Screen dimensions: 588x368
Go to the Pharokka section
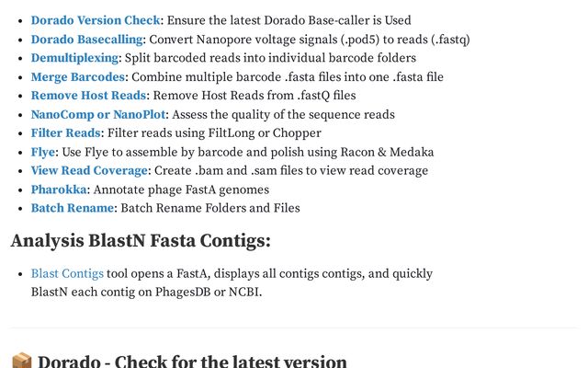[x=59, y=190]
